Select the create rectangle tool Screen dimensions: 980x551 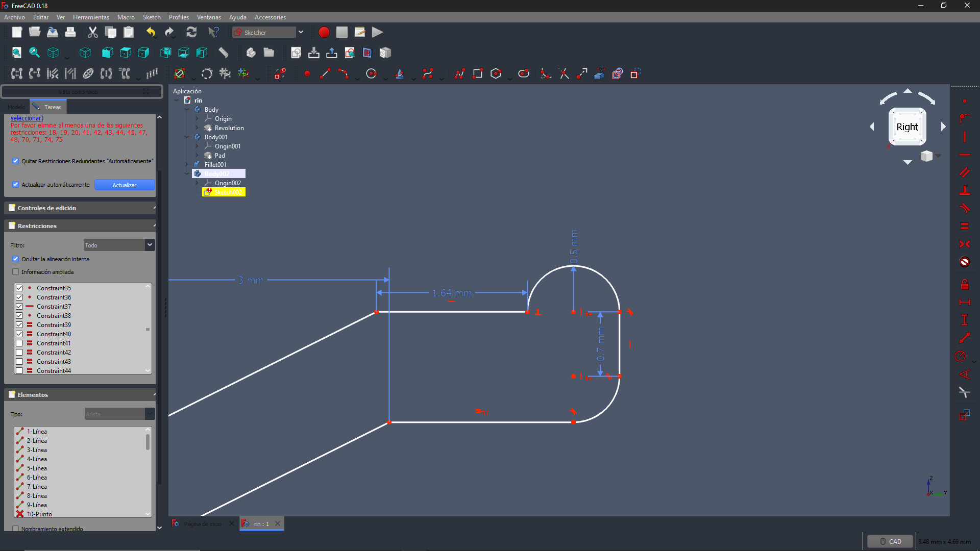tap(478, 74)
